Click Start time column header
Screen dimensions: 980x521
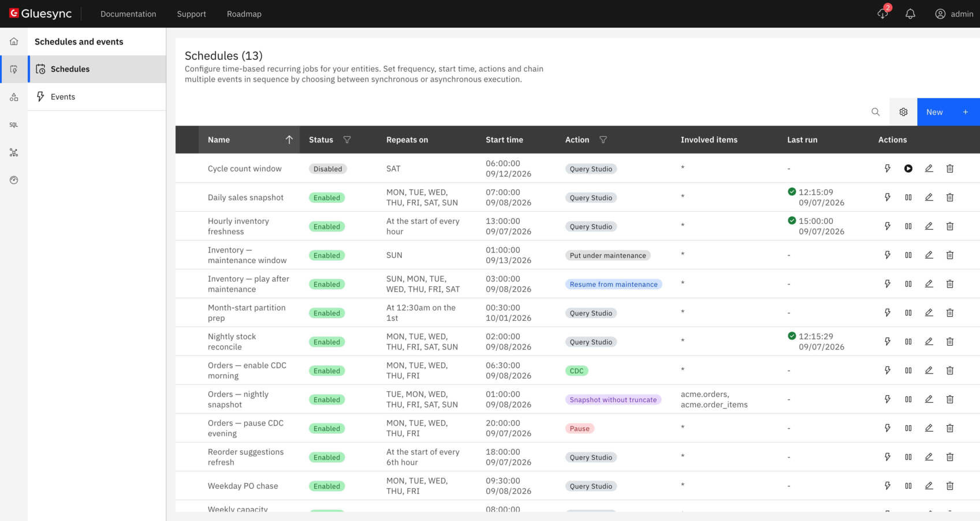point(504,140)
